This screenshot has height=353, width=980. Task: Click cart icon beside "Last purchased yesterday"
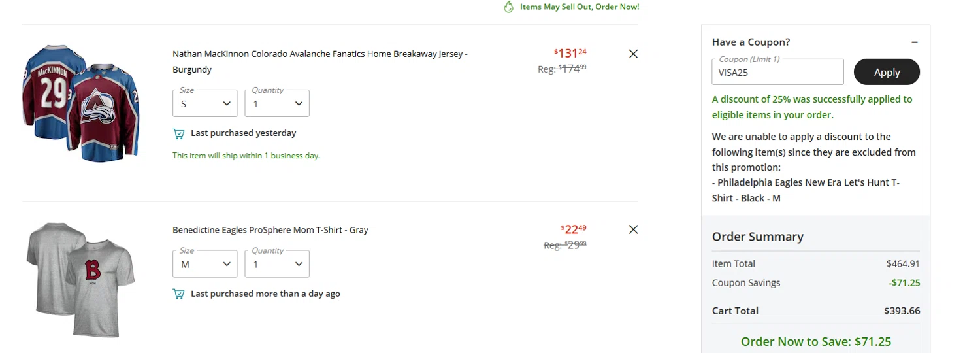(x=178, y=133)
